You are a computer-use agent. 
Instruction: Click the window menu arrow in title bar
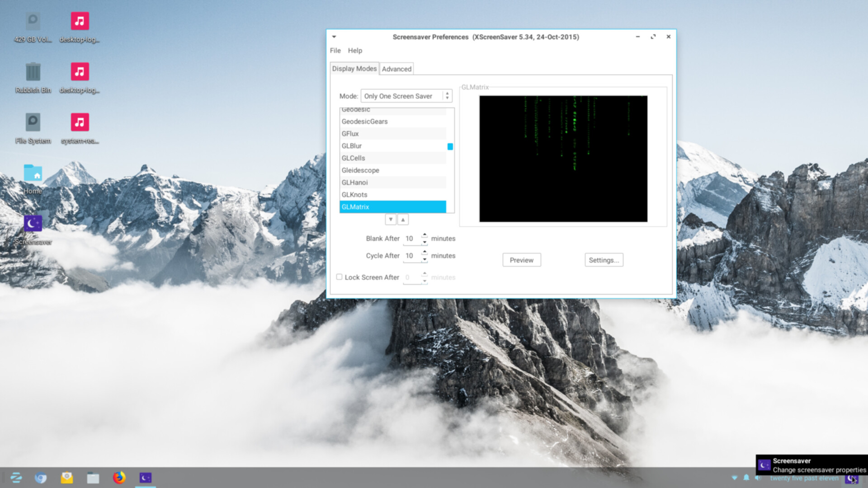click(334, 37)
